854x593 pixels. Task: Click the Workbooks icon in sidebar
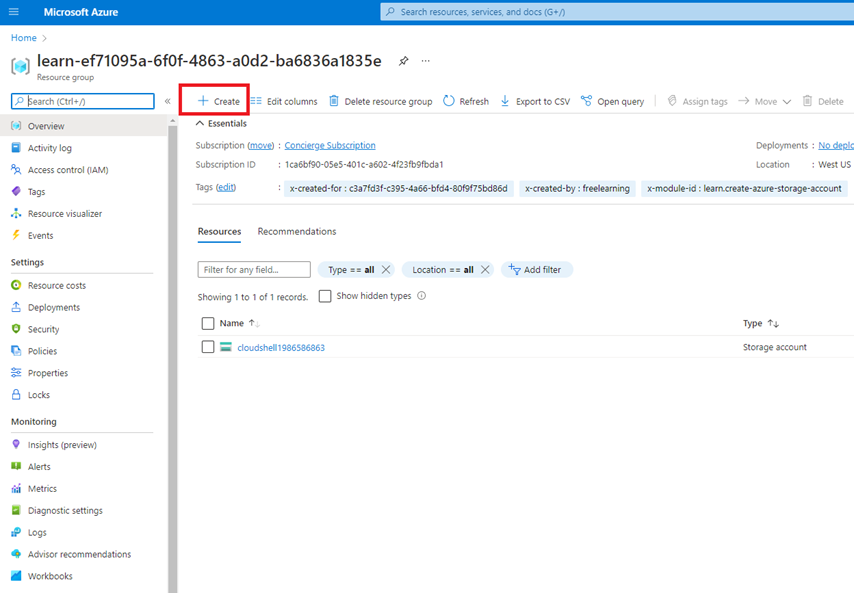click(16, 576)
